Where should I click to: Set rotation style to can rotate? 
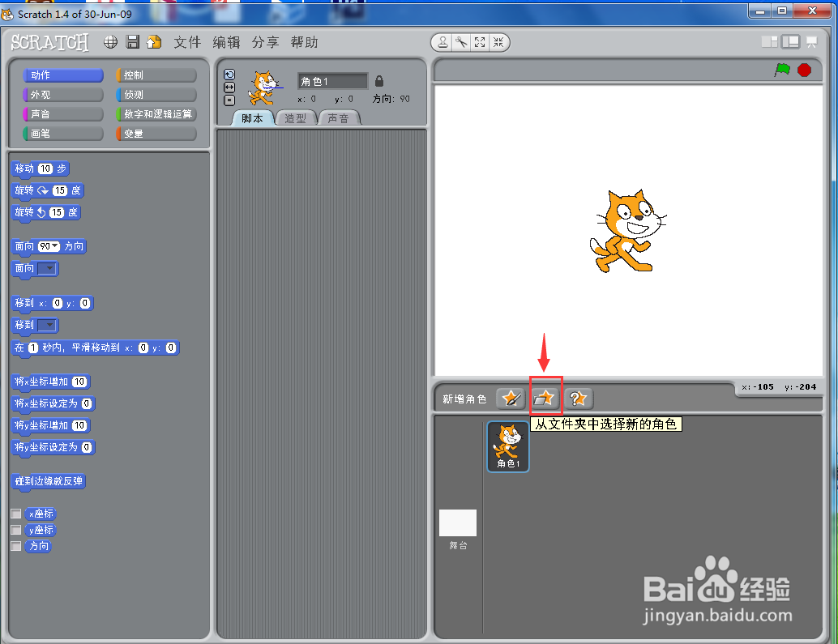tap(229, 75)
